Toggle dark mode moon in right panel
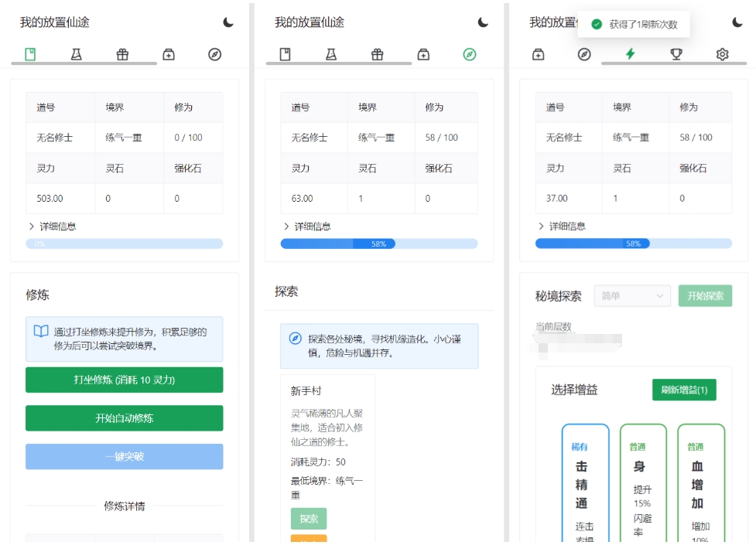756x552 pixels. click(x=737, y=22)
